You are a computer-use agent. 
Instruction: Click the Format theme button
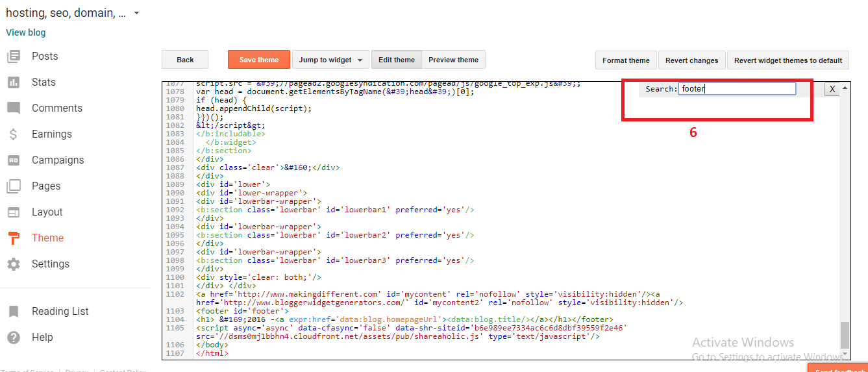[626, 60]
